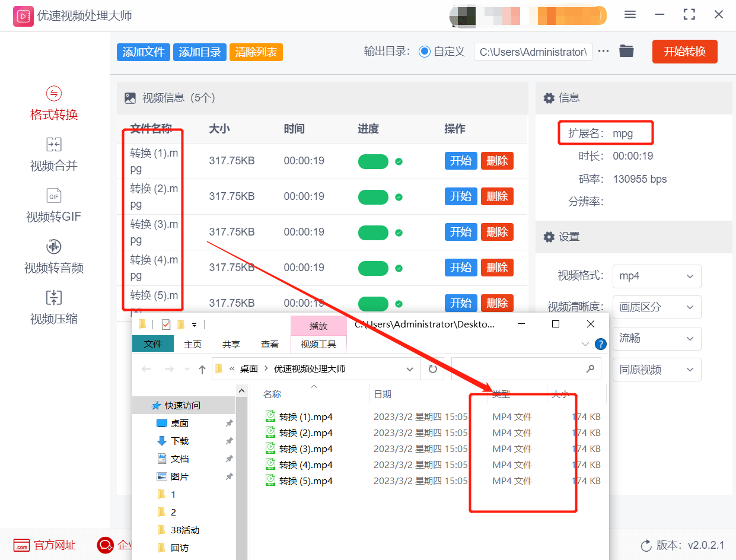736x560 pixels.
Task: Open the 格式转换 format conversion module
Action: point(54,104)
